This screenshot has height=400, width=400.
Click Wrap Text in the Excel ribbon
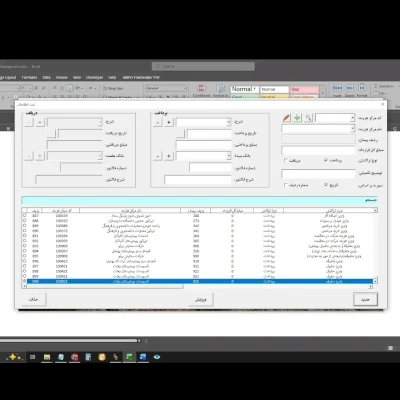pyautogui.click(x=113, y=88)
